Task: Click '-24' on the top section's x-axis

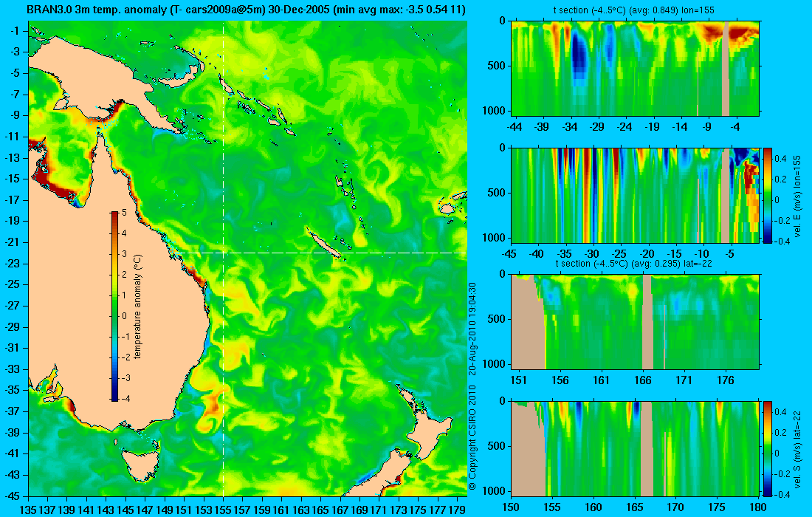Action: 625,126
